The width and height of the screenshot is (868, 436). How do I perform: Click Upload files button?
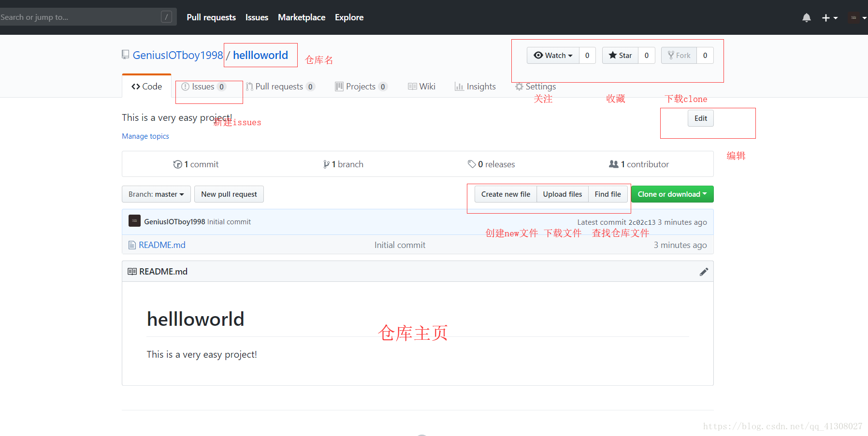[x=563, y=194]
